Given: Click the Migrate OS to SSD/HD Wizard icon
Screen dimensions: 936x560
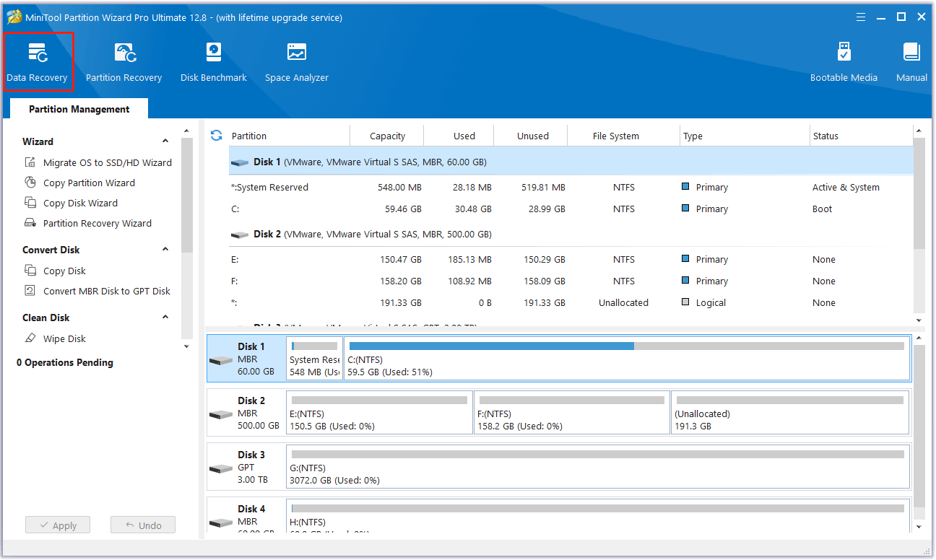Looking at the screenshot, I should tap(30, 162).
